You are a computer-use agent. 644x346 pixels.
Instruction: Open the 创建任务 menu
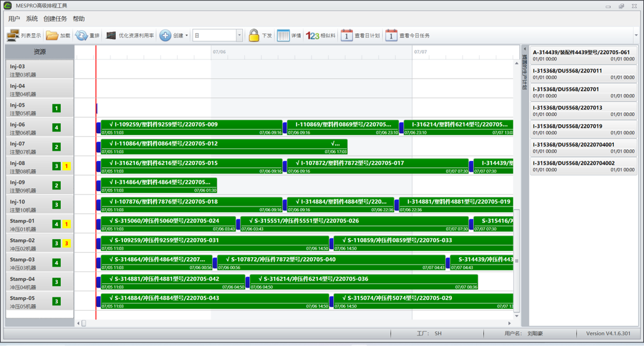[55, 19]
